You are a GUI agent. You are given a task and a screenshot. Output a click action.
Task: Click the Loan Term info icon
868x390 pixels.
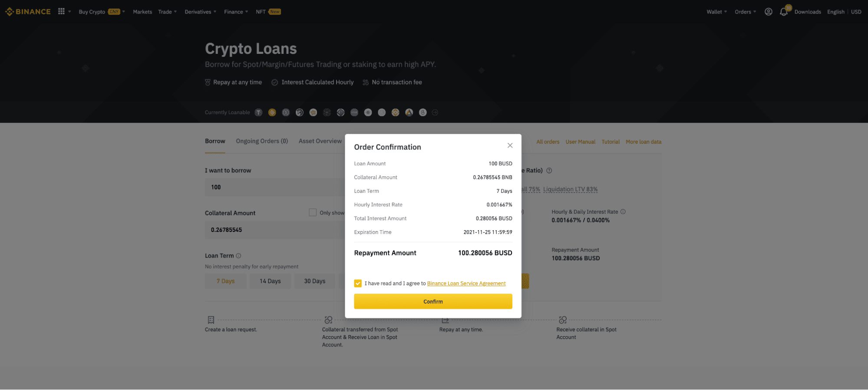(238, 256)
